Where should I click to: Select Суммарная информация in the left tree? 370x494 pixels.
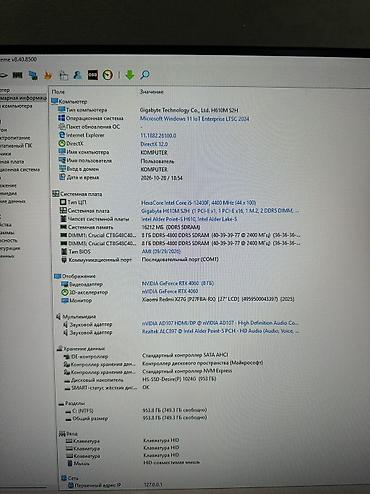[x=23, y=98]
